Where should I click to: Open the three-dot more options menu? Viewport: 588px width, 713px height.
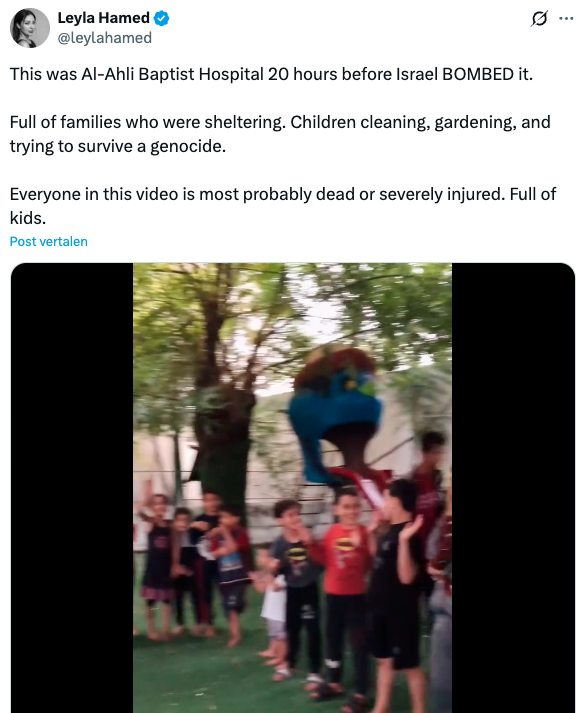click(x=566, y=19)
